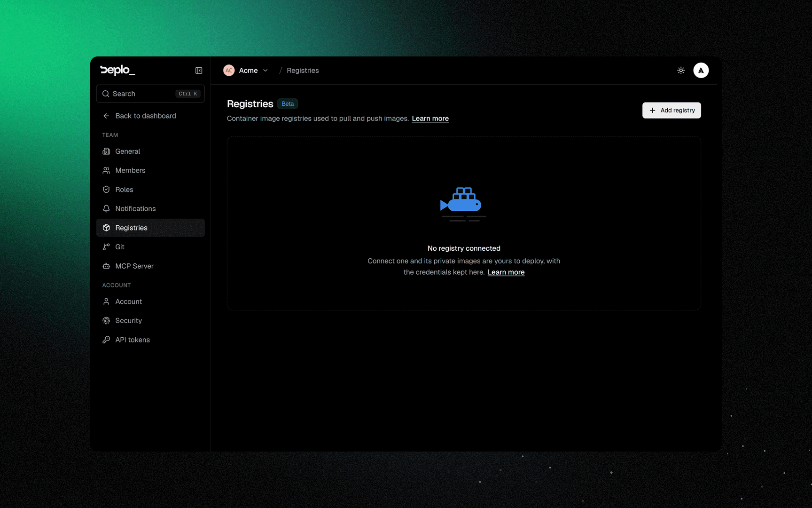Click the ACCOUNT section label
812x508 pixels.
click(x=117, y=285)
